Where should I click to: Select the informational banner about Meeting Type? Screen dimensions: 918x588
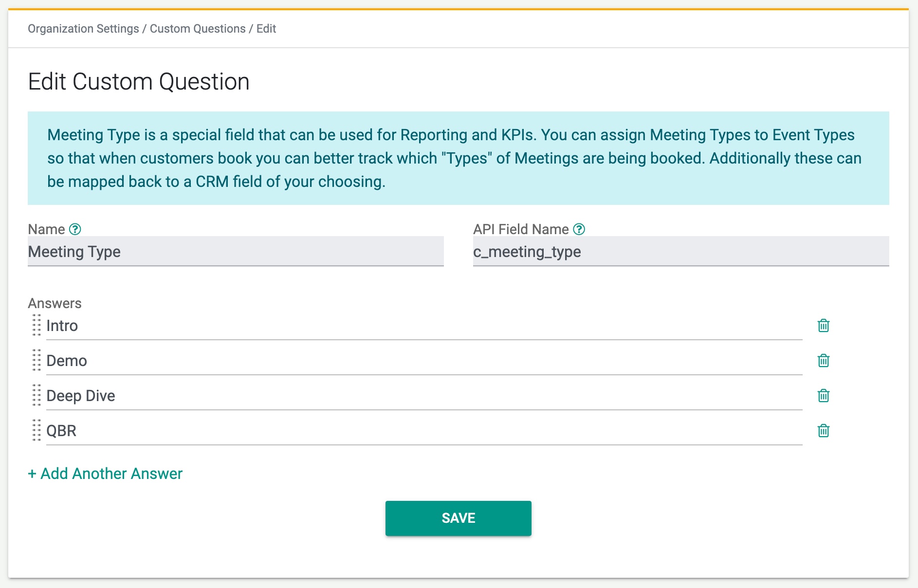[458, 158]
